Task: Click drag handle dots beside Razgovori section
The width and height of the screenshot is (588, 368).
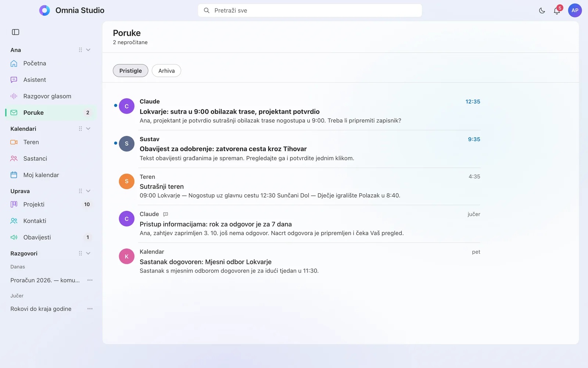Action: pos(80,253)
